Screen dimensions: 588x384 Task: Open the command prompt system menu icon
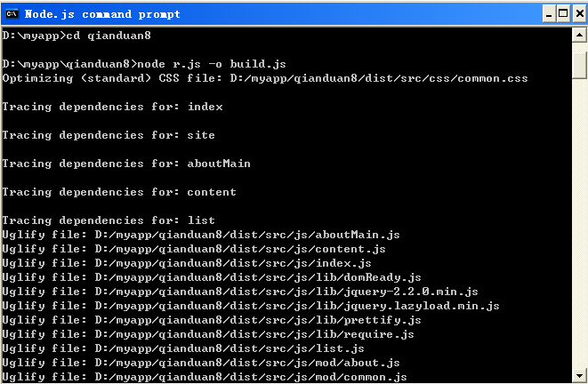click(12, 14)
